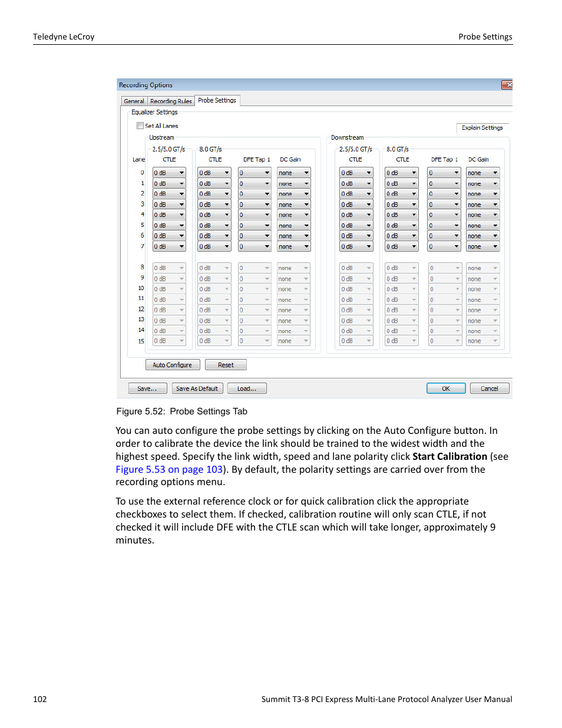
Task: Open Upstream 2.5/5.0 GT/s CTLE dropdown for lane 5
Action: 169,225
